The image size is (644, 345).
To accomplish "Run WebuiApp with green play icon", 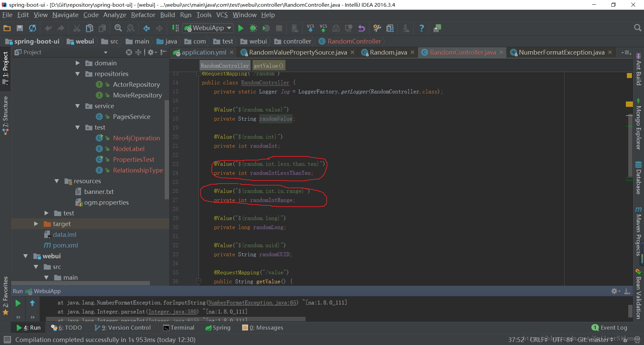I will click(240, 28).
